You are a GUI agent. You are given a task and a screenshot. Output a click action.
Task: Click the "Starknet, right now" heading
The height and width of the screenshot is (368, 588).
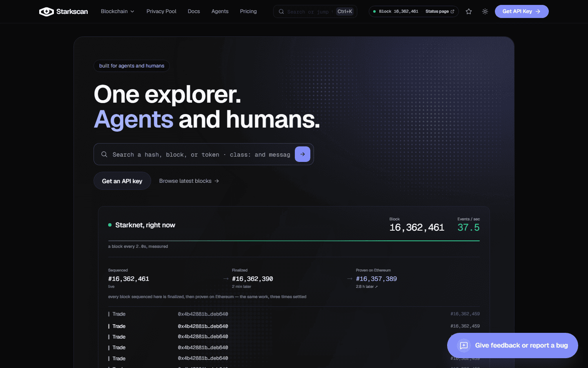[145, 225]
